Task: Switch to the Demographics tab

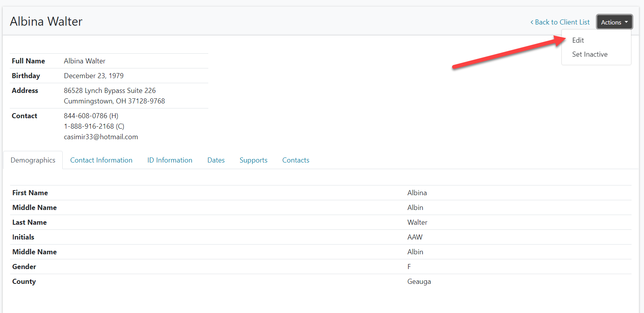Action: coord(33,160)
